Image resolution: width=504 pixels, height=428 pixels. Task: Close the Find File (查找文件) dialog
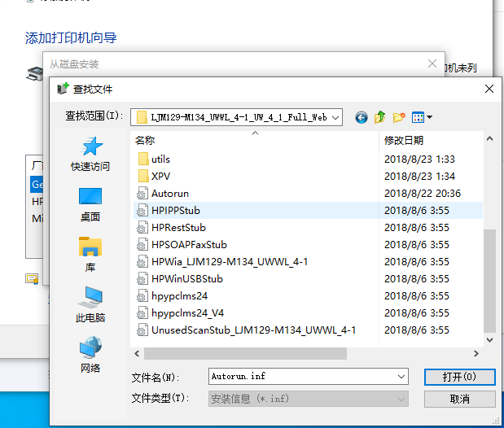click(x=489, y=89)
